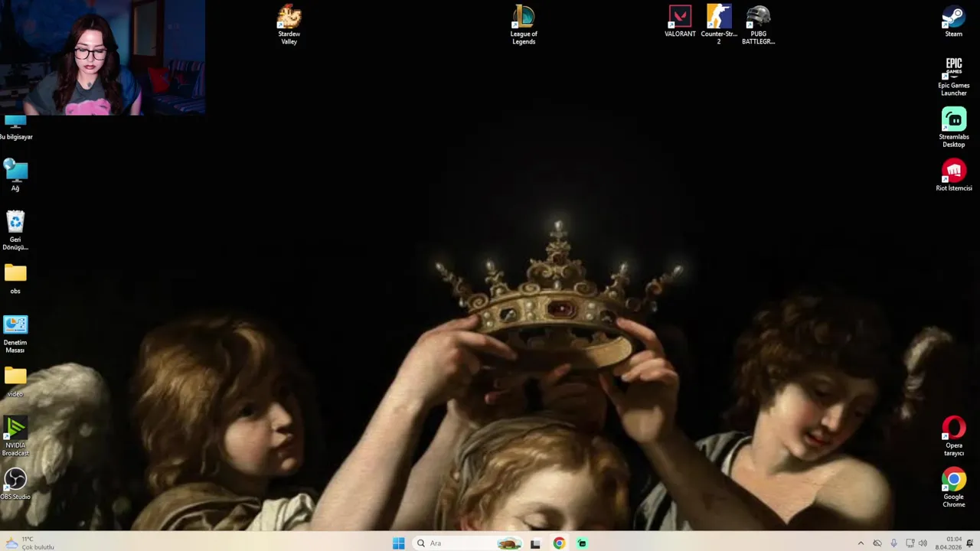
Task: Select the Bu bilgisayar desktop icon
Action: (15, 127)
